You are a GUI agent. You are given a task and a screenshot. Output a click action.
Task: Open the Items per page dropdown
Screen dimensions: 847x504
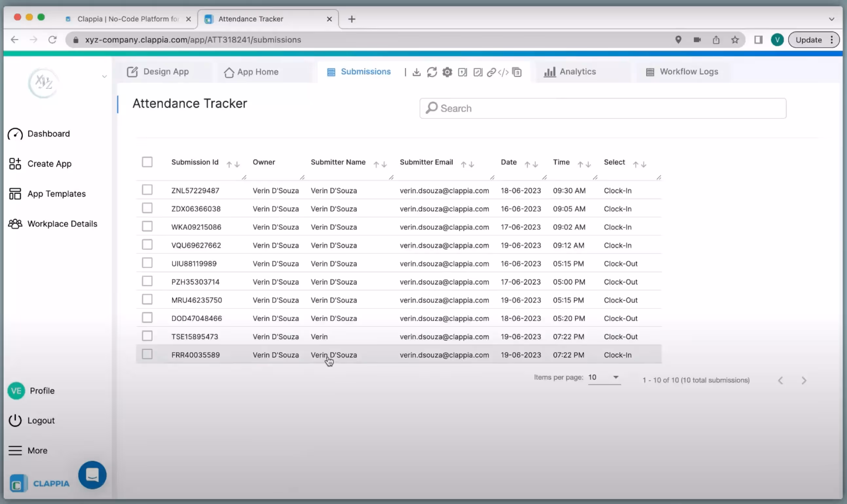604,377
